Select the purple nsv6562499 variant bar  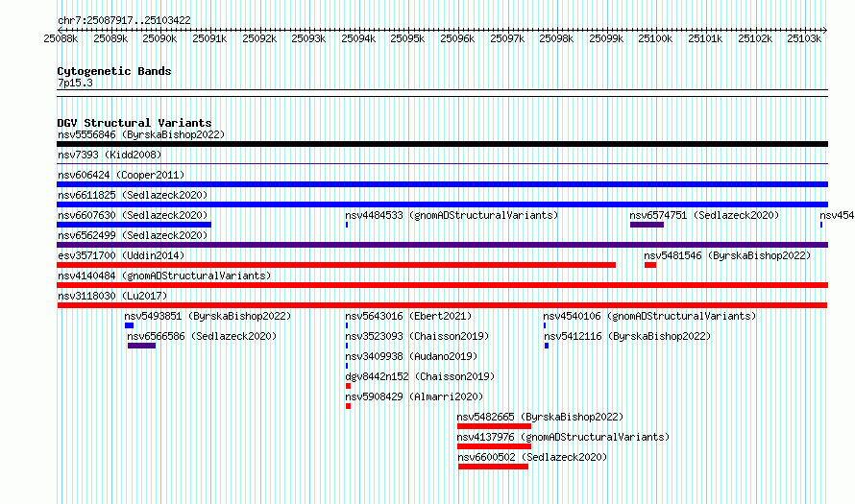442,245
